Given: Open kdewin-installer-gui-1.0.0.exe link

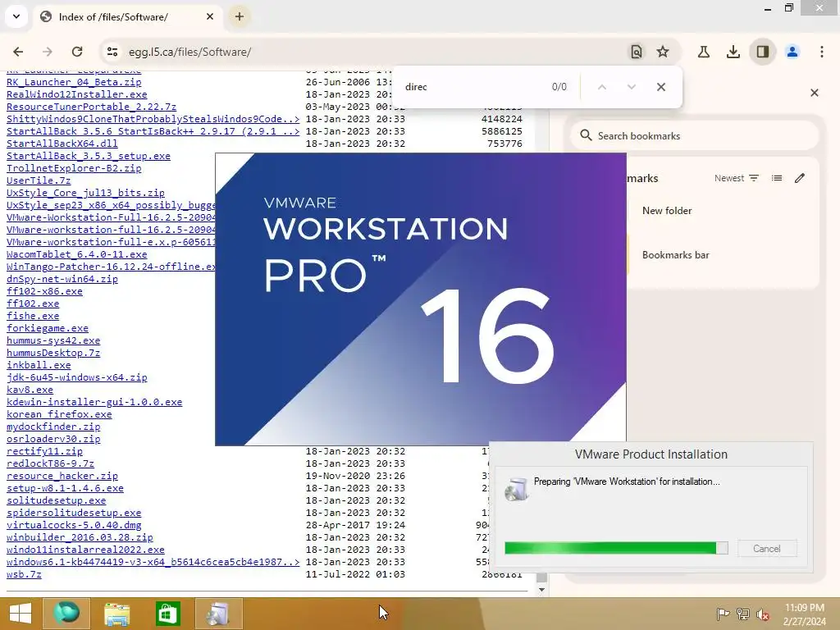Looking at the screenshot, I should (x=94, y=402).
